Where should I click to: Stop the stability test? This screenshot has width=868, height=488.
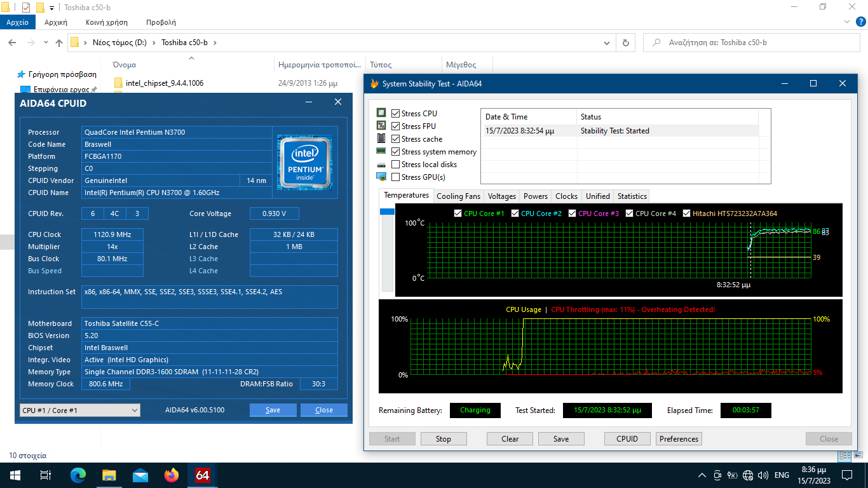pyautogui.click(x=444, y=439)
